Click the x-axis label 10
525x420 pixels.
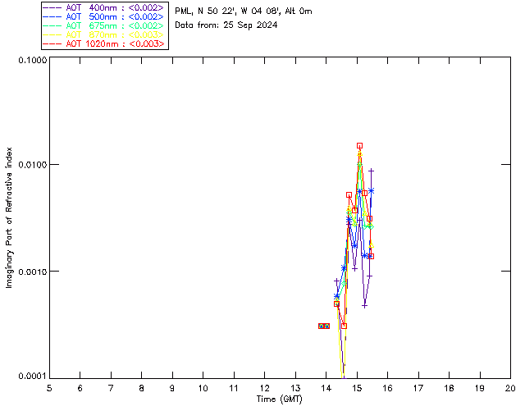click(x=203, y=388)
